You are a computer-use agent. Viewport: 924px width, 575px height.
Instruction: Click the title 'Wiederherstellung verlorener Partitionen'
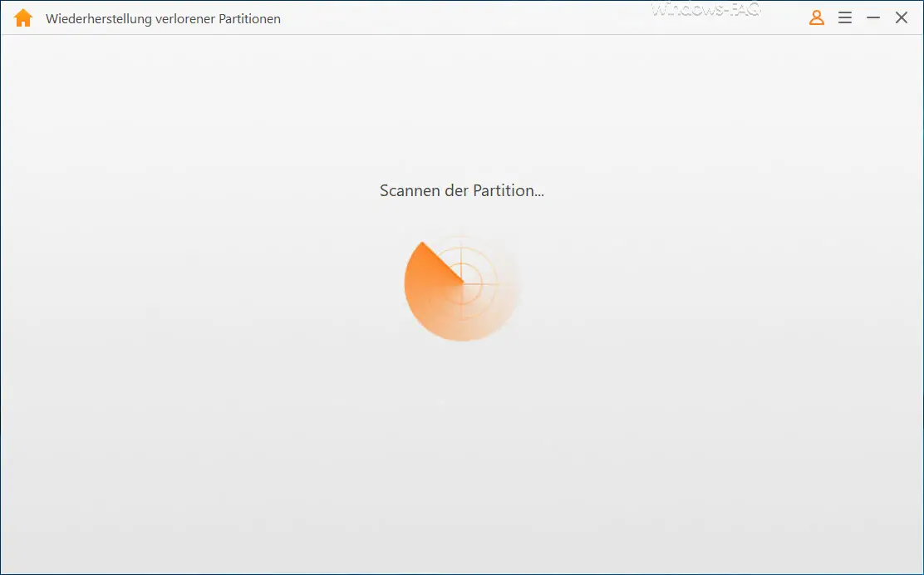163,19
